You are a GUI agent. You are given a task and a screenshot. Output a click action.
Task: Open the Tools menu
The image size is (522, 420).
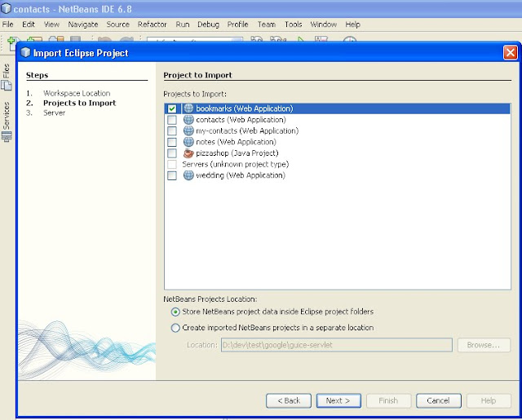(x=293, y=24)
